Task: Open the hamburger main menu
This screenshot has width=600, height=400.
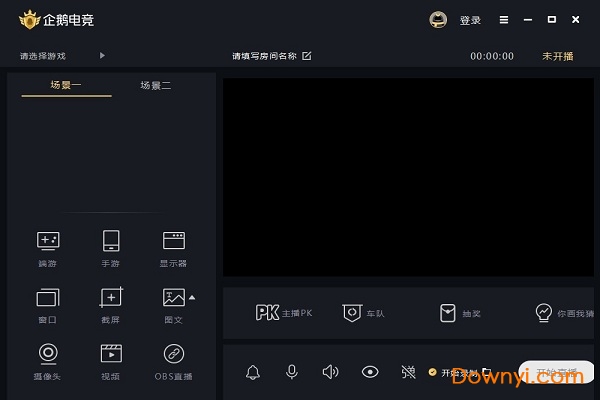Action: pos(504,20)
